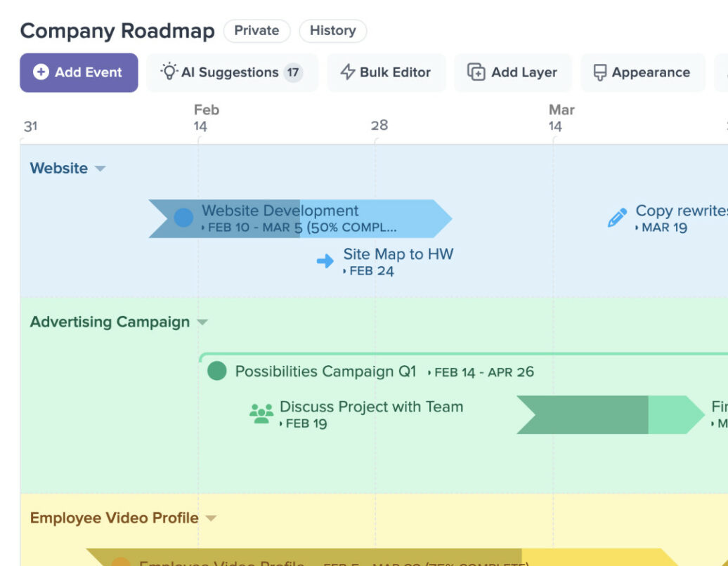Click the blue arrow icon on Site Map milestone
Image resolution: width=728 pixels, height=566 pixels.
point(325,261)
